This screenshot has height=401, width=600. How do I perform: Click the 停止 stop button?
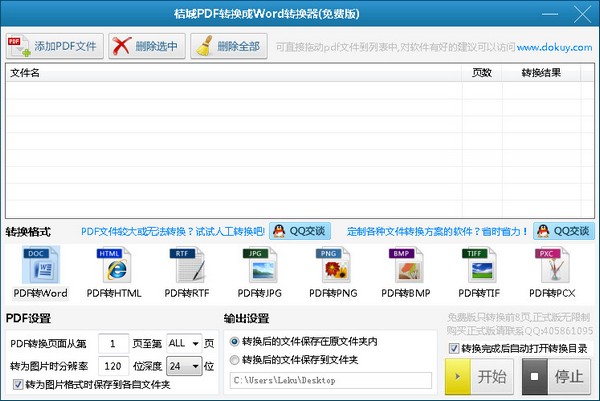pyautogui.click(x=556, y=377)
